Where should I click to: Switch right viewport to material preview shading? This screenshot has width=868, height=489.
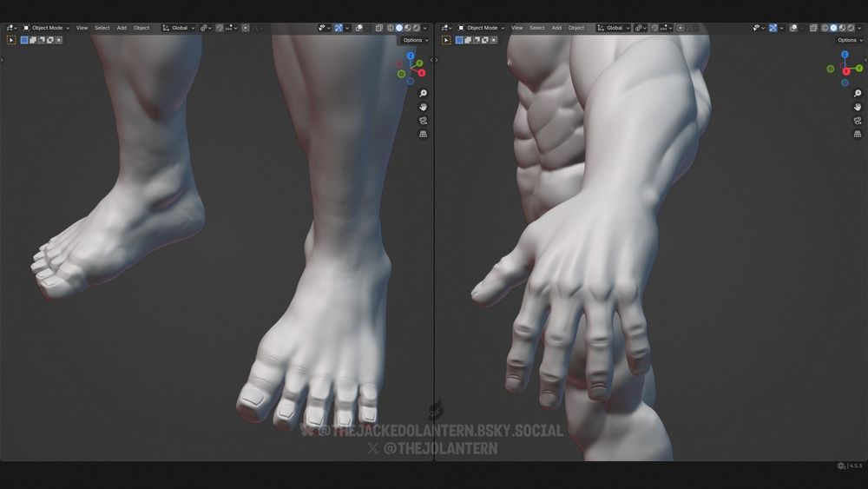click(843, 28)
